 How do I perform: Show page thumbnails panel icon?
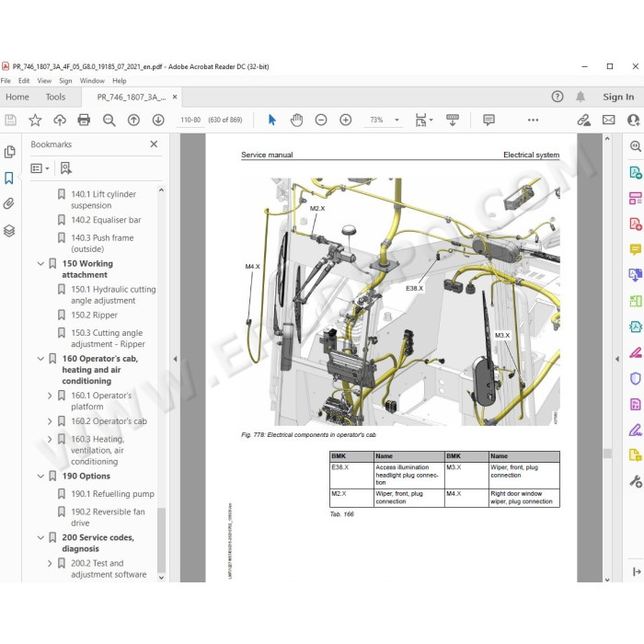[9, 152]
